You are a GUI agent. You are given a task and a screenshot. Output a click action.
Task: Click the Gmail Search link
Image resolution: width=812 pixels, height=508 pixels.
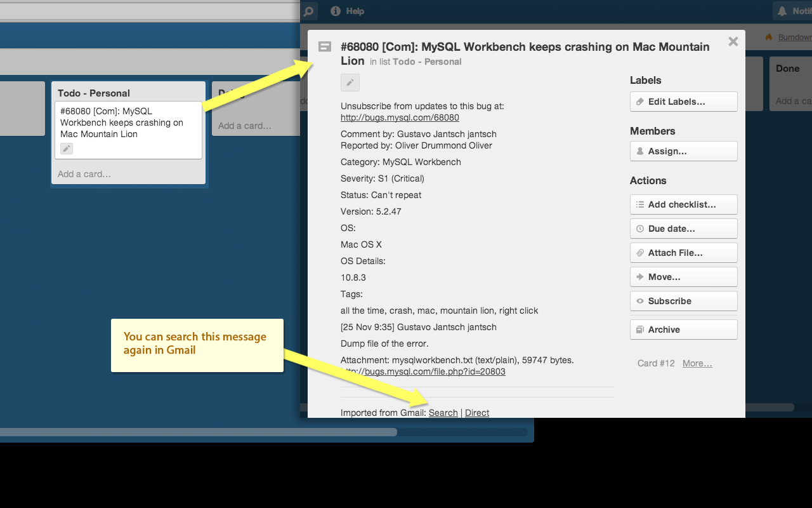point(443,413)
